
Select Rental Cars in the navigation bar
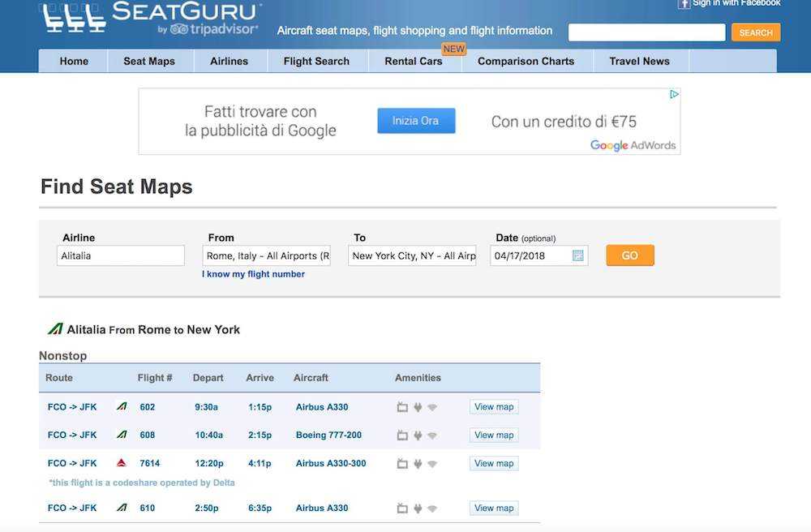click(414, 61)
